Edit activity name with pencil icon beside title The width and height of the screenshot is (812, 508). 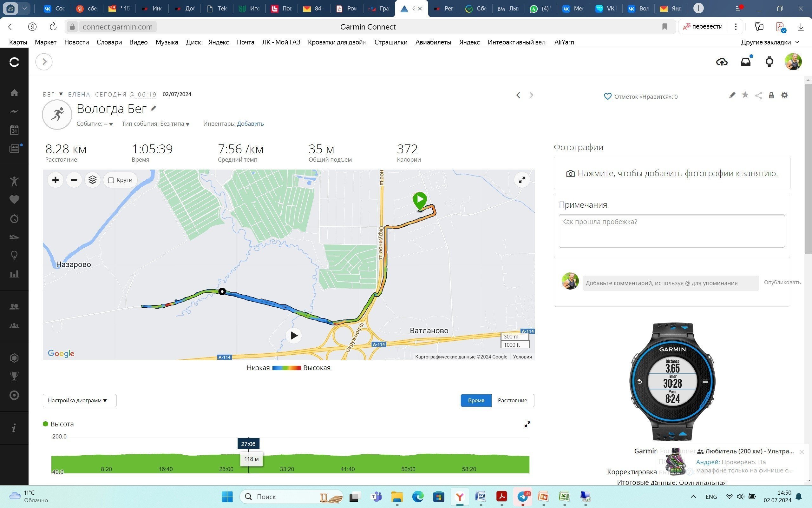coord(153,109)
